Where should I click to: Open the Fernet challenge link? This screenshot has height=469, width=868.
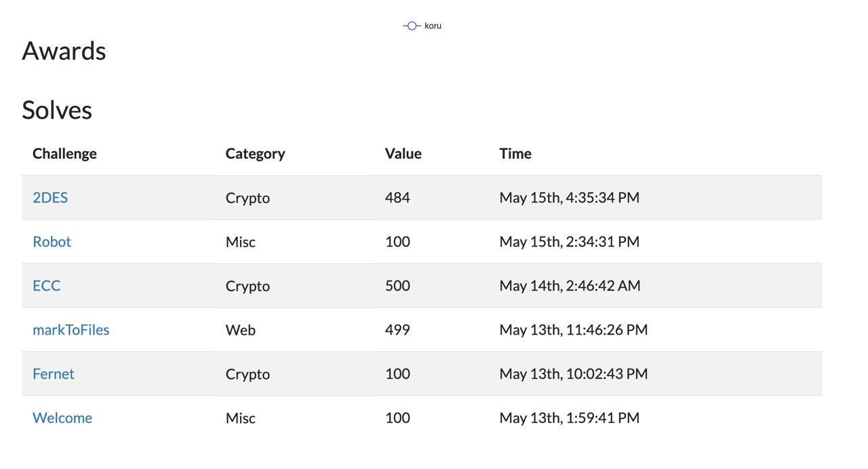click(x=54, y=374)
